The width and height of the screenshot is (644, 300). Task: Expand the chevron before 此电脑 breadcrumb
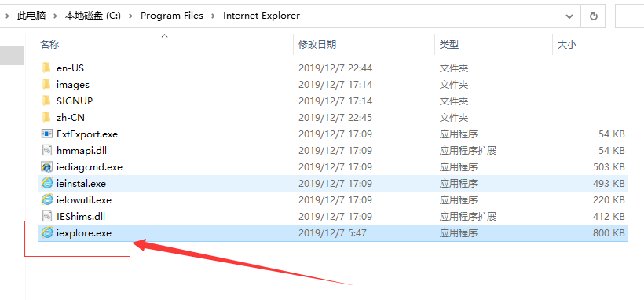pyautogui.click(x=7, y=16)
